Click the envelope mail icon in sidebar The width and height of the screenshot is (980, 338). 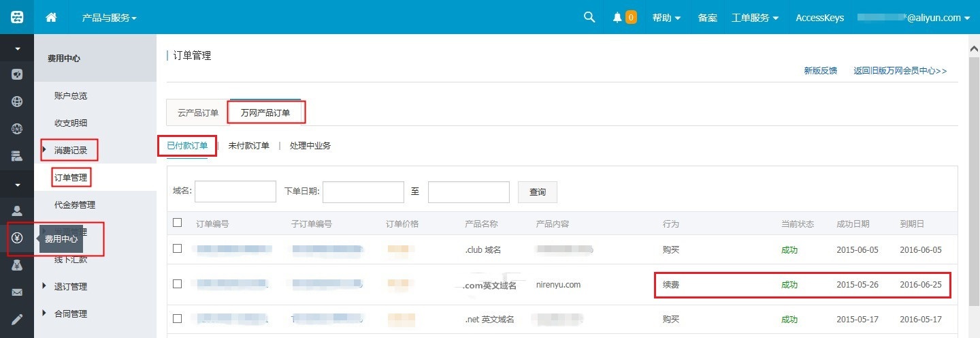(x=17, y=292)
